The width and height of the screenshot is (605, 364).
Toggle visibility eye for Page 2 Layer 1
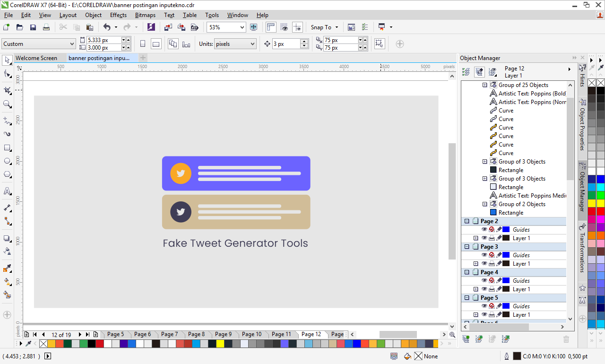click(x=484, y=238)
